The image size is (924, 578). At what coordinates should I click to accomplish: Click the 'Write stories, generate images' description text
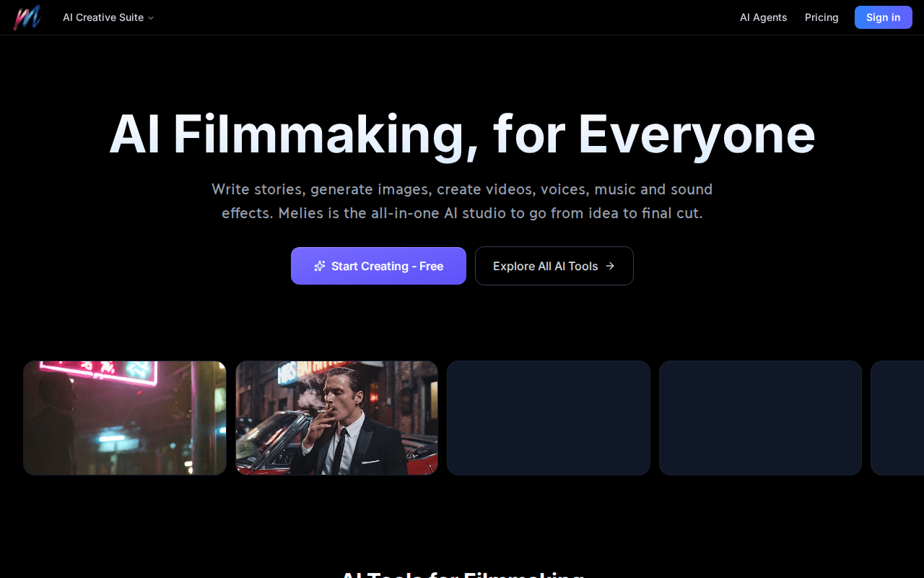[462, 202]
